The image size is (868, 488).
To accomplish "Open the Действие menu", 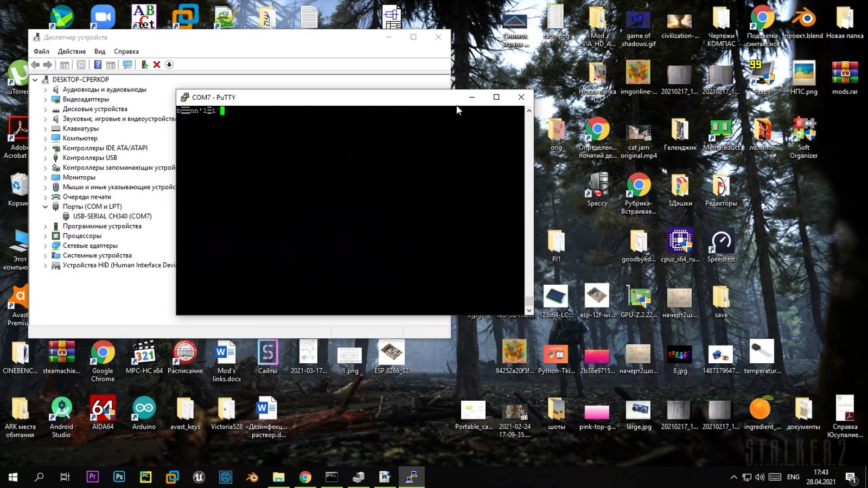I will [x=72, y=52].
